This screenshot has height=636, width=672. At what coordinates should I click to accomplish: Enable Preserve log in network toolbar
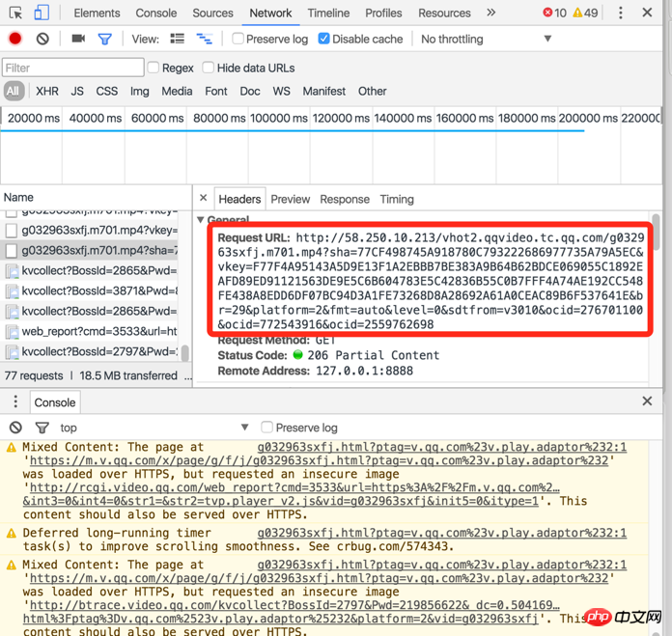pos(238,39)
